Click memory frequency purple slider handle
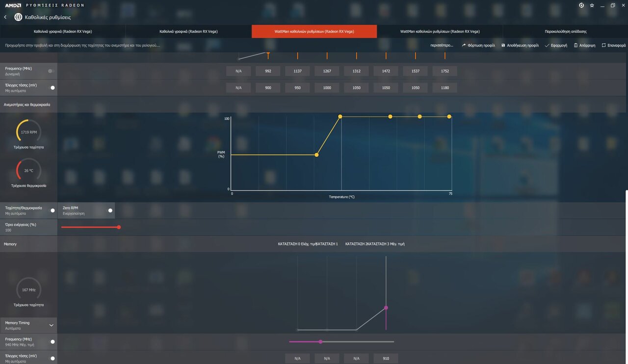 click(320, 341)
